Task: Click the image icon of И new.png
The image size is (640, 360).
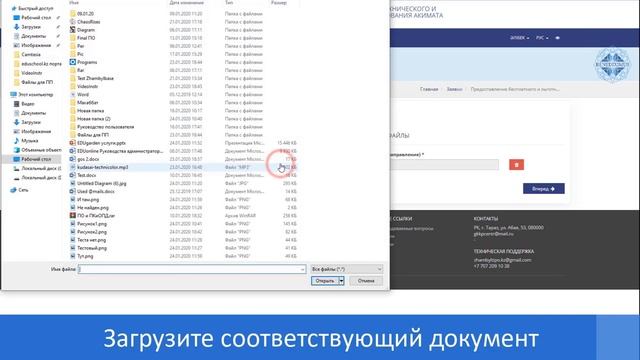Action: [x=73, y=200]
